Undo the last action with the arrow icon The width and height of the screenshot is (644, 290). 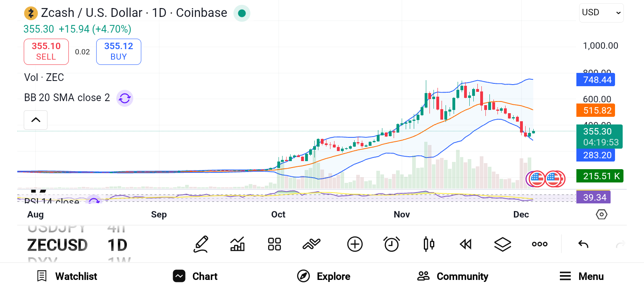583,244
